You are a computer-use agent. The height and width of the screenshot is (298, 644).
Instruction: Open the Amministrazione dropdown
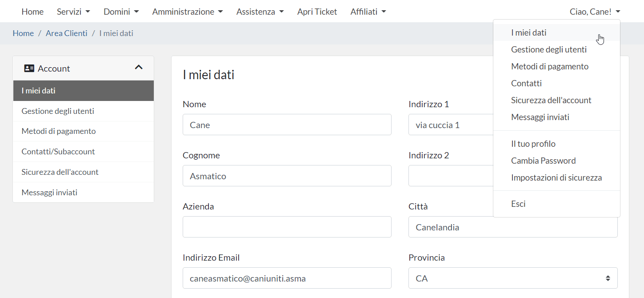(x=187, y=12)
